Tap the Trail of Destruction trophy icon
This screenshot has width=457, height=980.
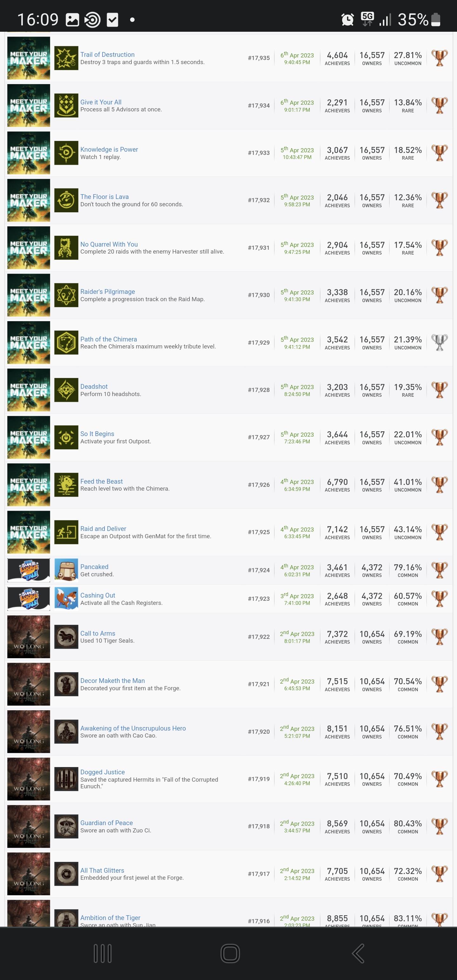66,58
